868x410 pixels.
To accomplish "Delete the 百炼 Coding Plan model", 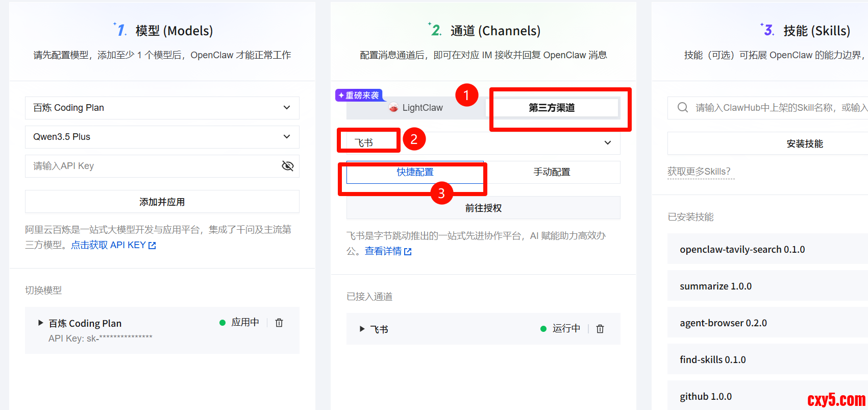I will point(279,323).
